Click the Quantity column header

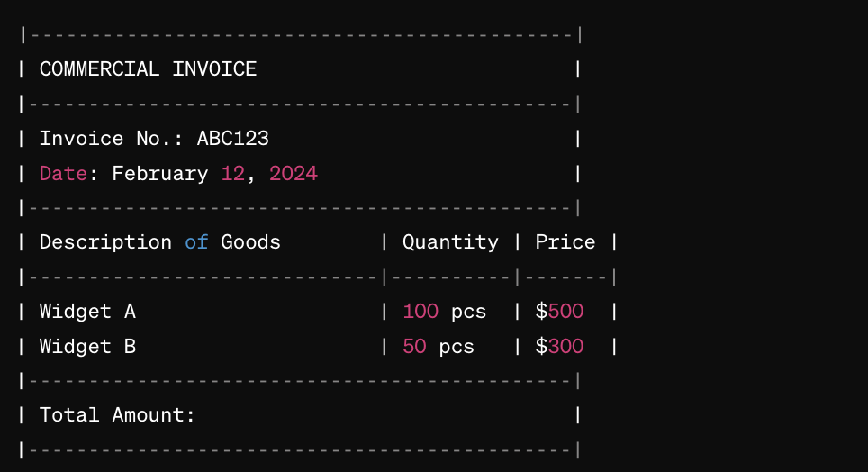(450, 242)
